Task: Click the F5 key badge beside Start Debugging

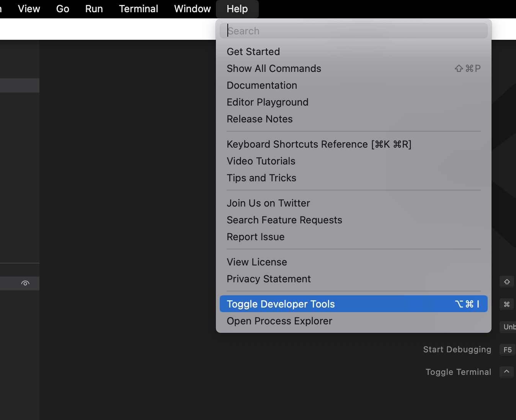Action: coord(507,350)
